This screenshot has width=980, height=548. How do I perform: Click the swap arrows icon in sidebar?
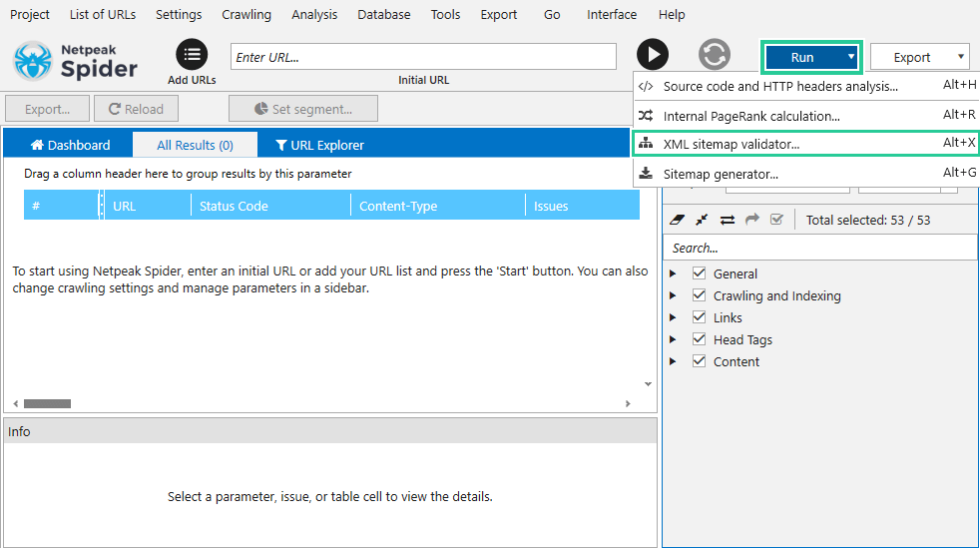click(727, 220)
